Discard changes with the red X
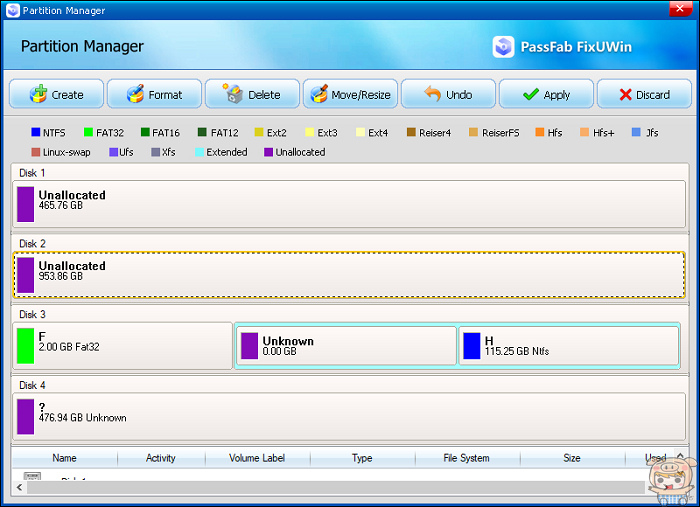 626,95
